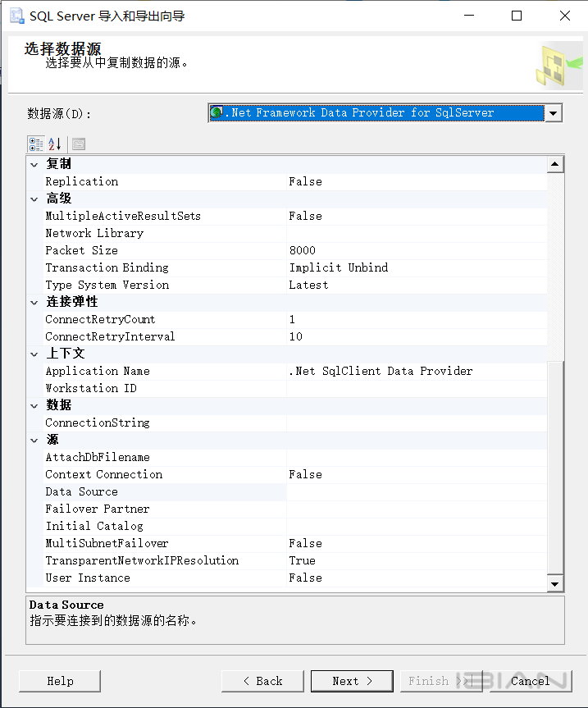Image resolution: width=588 pixels, height=708 pixels.
Task: Click the scrollbar down arrow in property grid
Action: click(x=555, y=584)
